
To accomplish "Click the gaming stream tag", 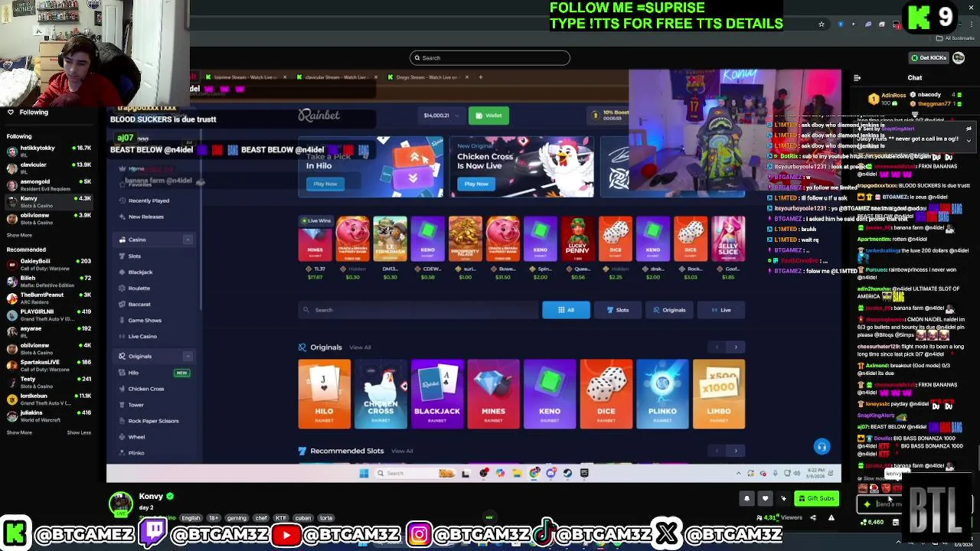I will (x=236, y=518).
